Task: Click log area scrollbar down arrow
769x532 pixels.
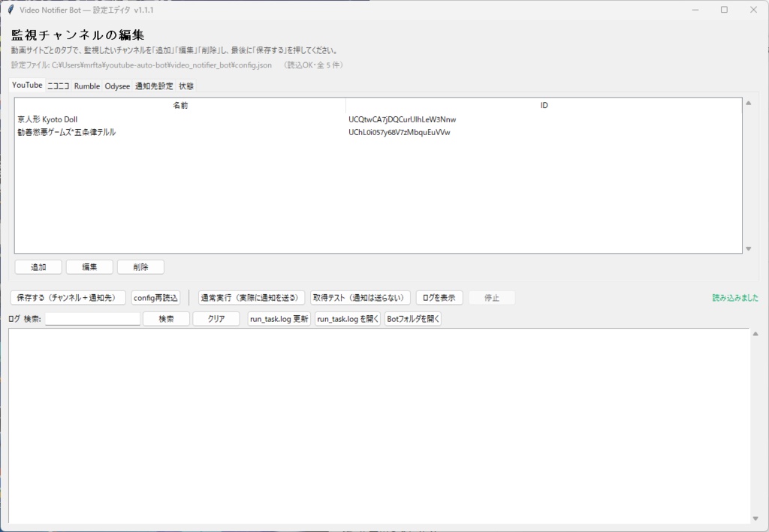Action: pyautogui.click(x=755, y=518)
